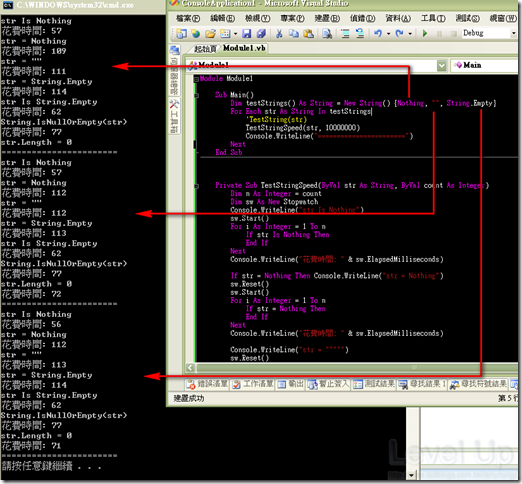
Task: Click the scroll down arrow near the bottom-right background window
Action: point(412,475)
